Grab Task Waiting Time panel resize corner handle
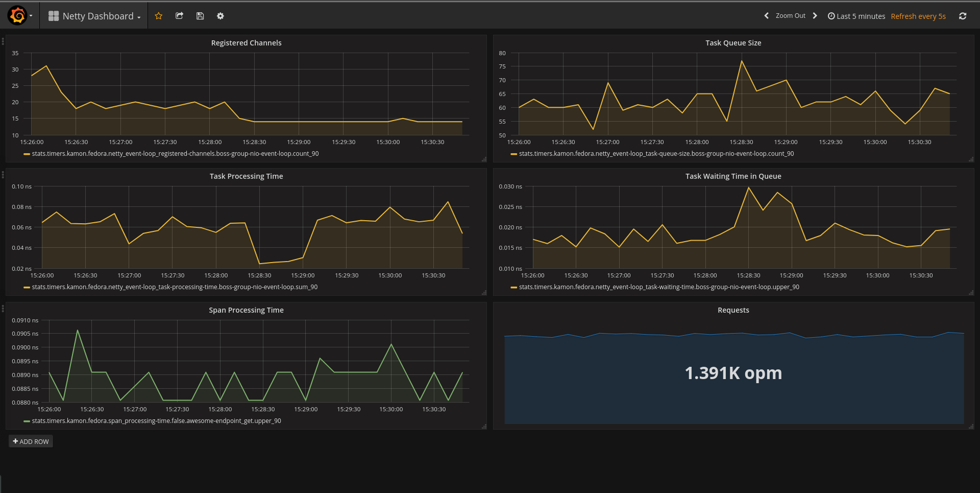This screenshot has width=980, height=493. point(971,293)
